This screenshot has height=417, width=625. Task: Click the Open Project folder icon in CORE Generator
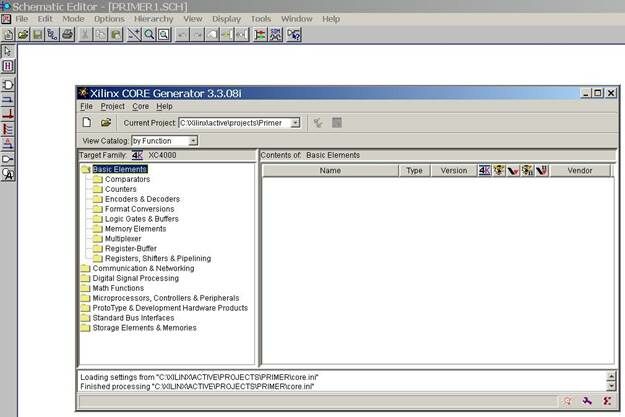click(106, 122)
